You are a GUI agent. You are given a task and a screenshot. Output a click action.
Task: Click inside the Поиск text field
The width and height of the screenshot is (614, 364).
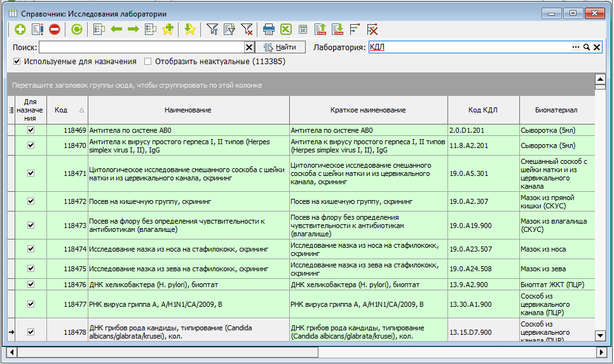pyautogui.click(x=141, y=47)
